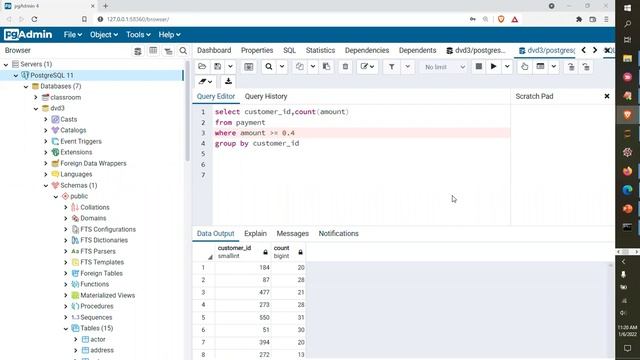Expand the actor table node
This screenshot has width=640, height=360.
76,340
